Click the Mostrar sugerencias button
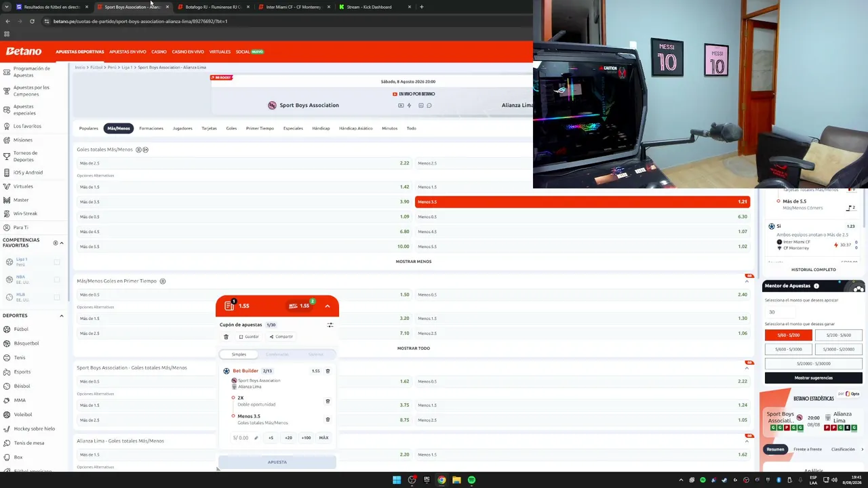This screenshot has width=868, height=488. point(814,378)
